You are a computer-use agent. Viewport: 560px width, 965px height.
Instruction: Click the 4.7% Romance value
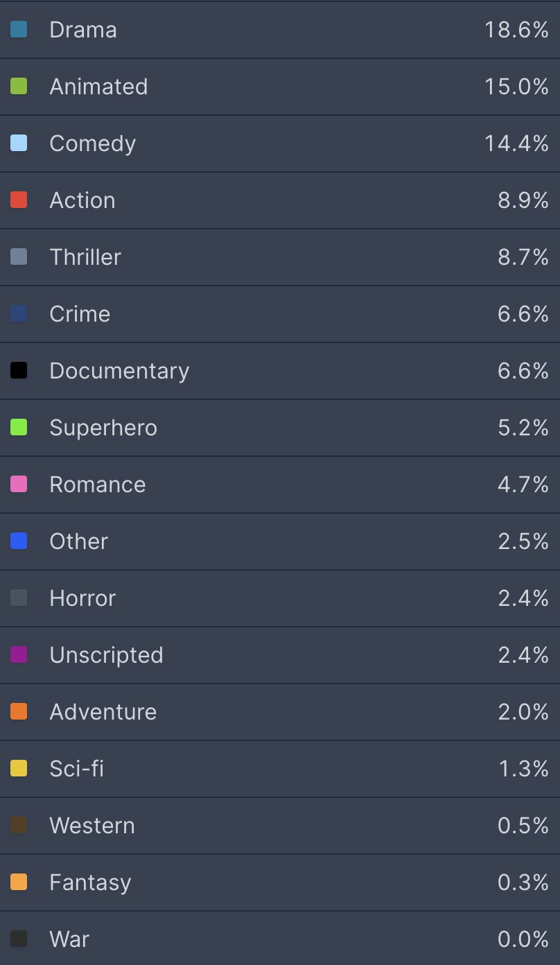(x=523, y=485)
